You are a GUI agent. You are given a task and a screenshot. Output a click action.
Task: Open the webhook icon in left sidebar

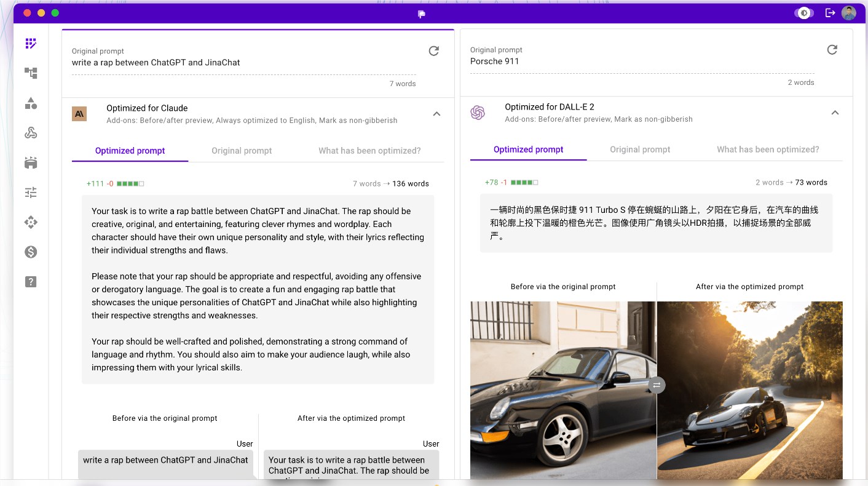pyautogui.click(x=31, y=133)
